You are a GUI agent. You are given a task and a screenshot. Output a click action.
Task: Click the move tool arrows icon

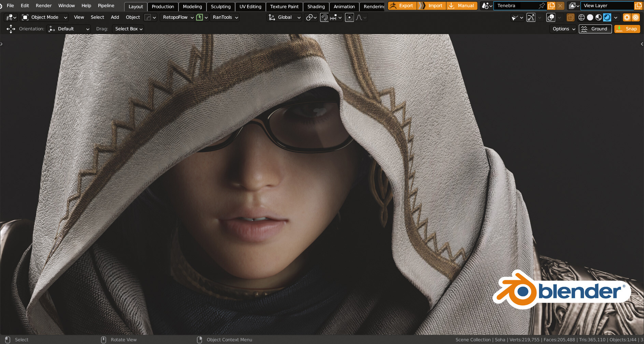[11, 29]
